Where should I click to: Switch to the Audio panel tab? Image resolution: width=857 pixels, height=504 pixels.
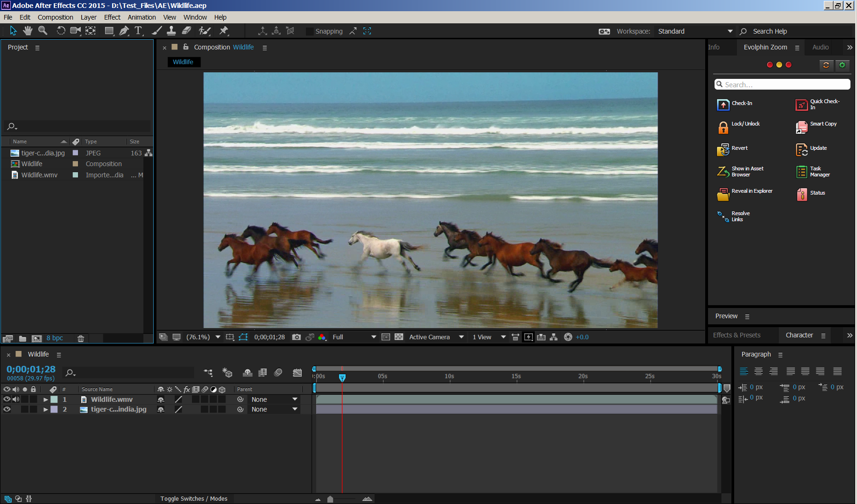(820, 47)
